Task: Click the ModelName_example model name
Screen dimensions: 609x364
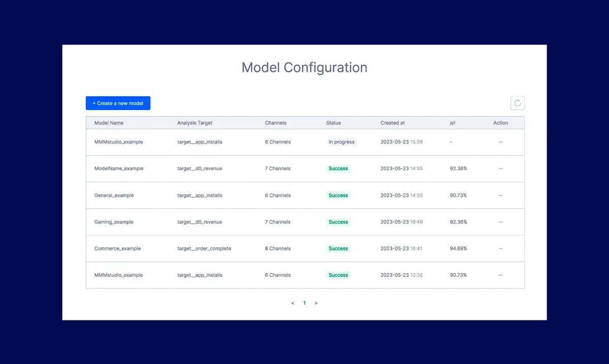Action: click(x=119, y=168)
